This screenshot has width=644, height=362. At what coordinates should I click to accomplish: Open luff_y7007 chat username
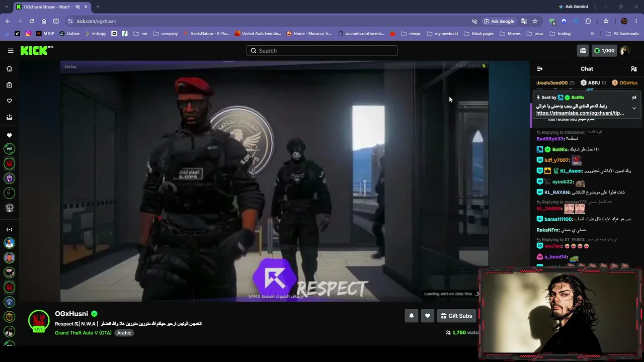(557, 160)
